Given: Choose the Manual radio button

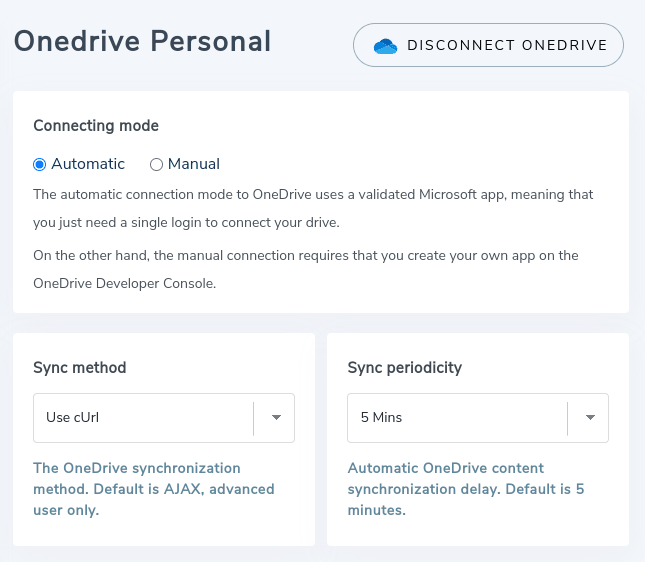Looking at the screenshot, I should 156,164.
